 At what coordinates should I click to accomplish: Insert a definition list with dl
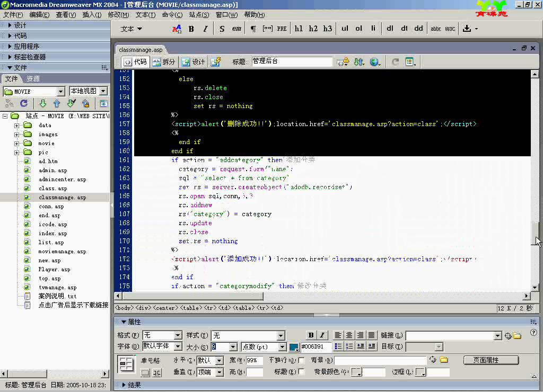[x=390, y=29]
